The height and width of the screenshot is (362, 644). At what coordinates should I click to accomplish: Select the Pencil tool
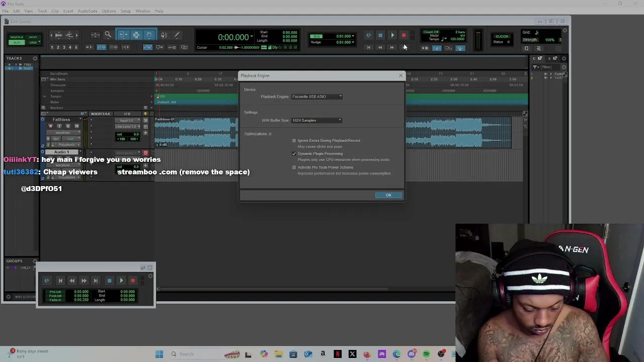click(x=177, y=35)
